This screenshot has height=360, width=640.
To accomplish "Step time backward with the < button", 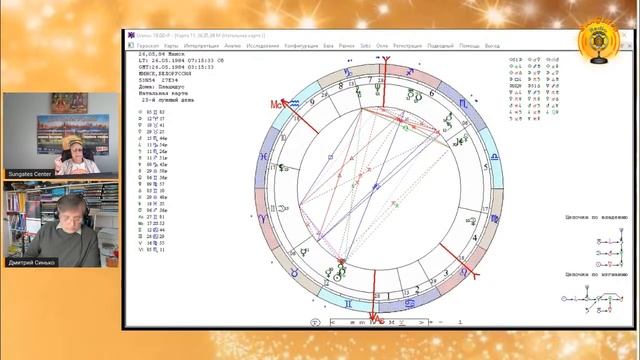I will click(x=334, y=322).
